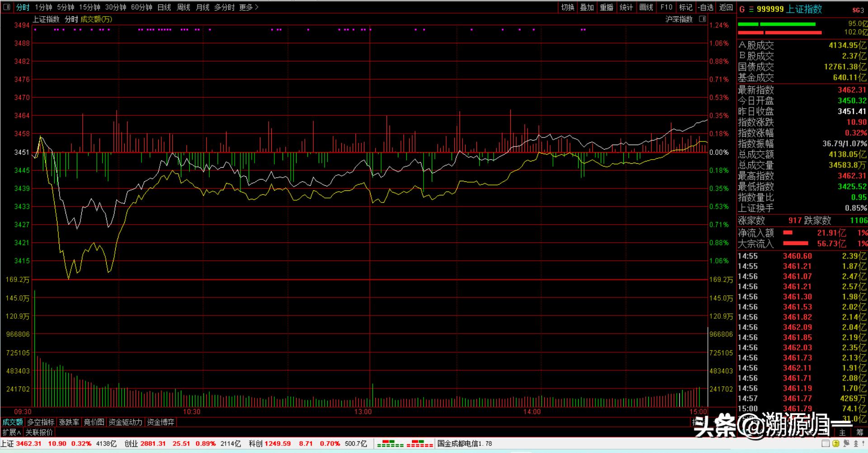Open F10 company information
Viewport: 868px width, 453px height.
(666, 7)
